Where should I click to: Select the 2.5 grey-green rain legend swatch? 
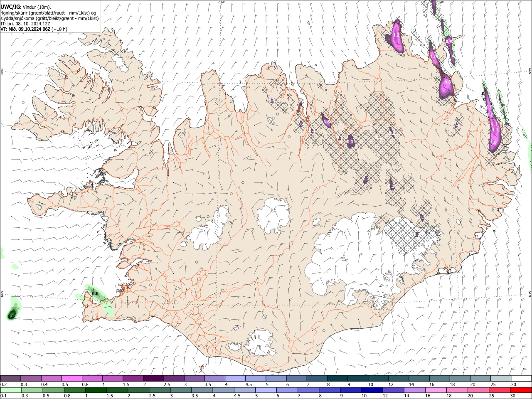pos(160,390)
